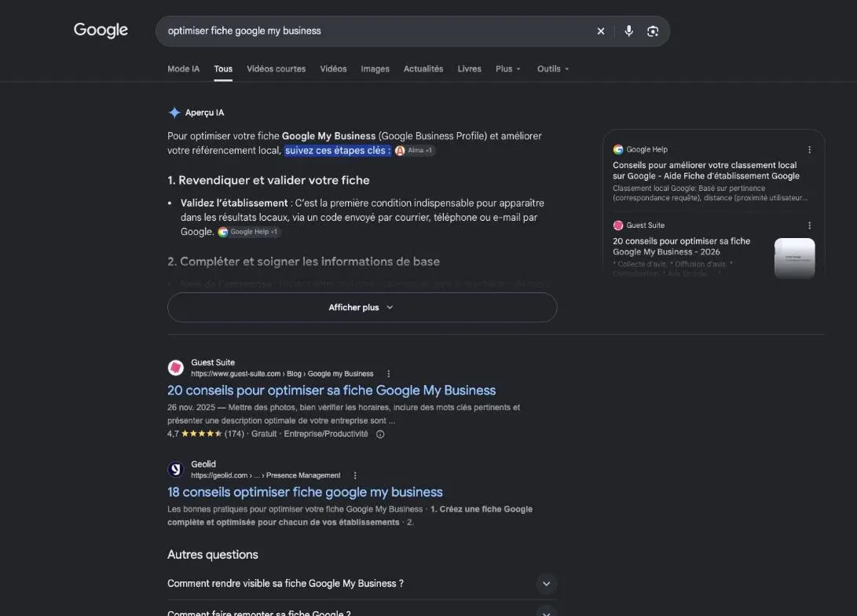
Task: Switch to the Actualités tab
Action: point(423,69)
